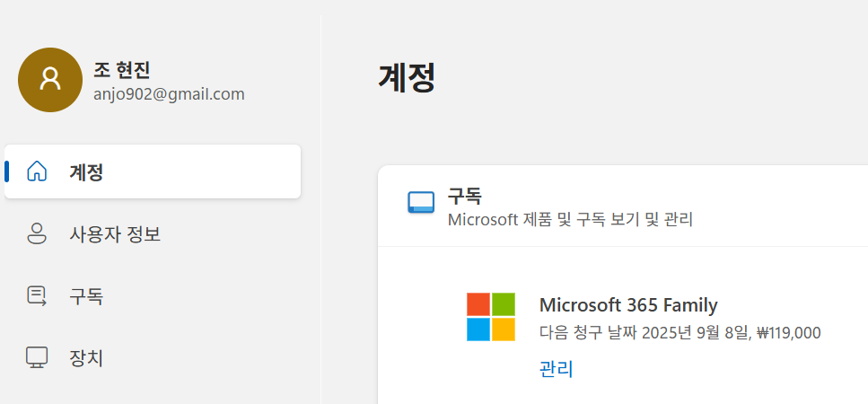Click the user name 조 현진
The image size is (868, 404).
coord(122,70)
